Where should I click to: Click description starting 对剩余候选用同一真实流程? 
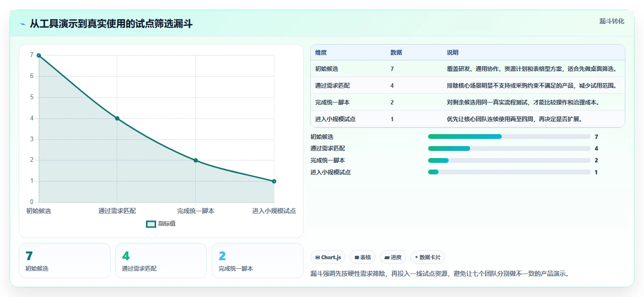(x=523, y=103)
